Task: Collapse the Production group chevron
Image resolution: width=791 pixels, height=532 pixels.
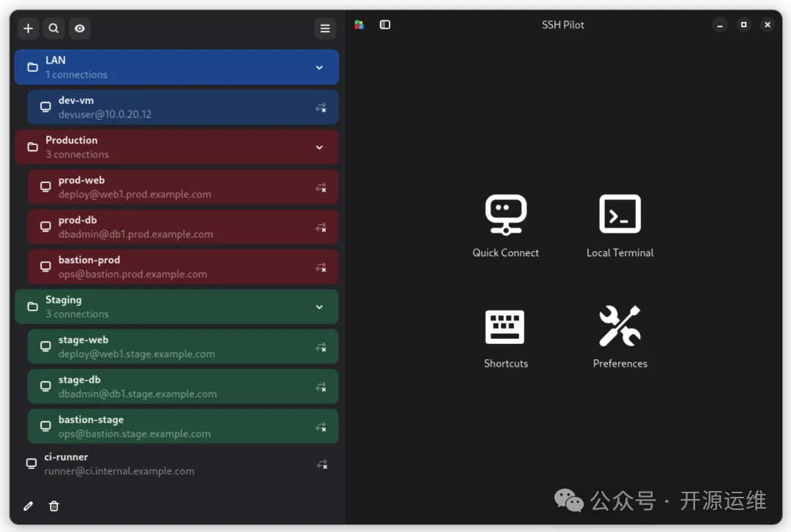Action: pyautogui.click(x=319, y=147)
